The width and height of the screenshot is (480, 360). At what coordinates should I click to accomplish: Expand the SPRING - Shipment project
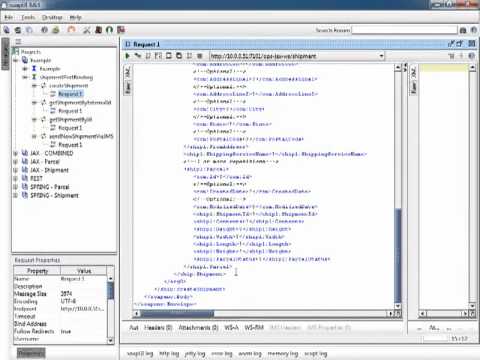point(15,195)
